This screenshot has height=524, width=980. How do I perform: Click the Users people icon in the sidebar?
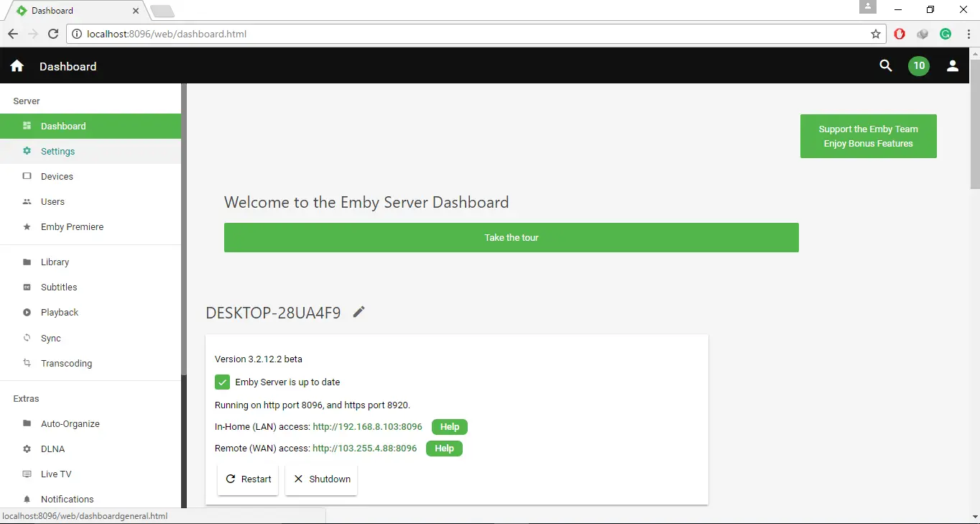[27, 201]
